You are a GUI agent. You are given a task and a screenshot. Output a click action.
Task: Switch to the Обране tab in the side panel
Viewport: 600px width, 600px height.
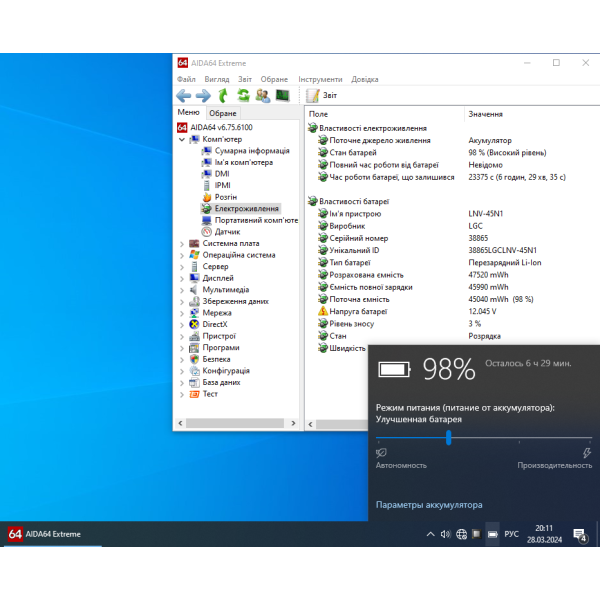(223, 113)
